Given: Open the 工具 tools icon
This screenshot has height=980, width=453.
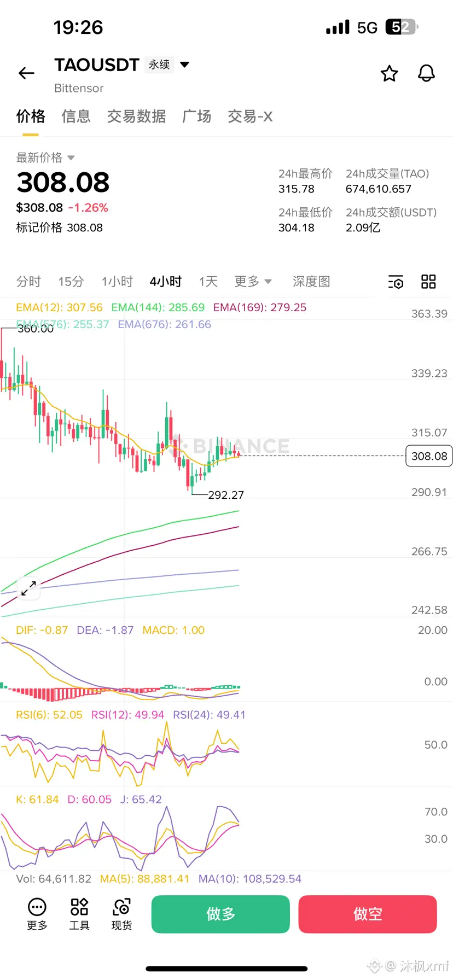Looking at the screenshot, I should (x=79, y=907).
